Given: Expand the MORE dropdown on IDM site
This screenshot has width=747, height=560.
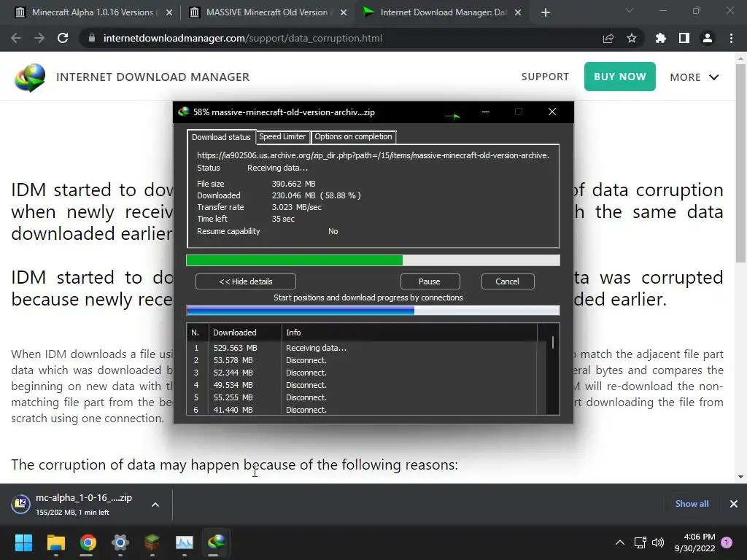Looking at the screenshot, I should (694, 77).
